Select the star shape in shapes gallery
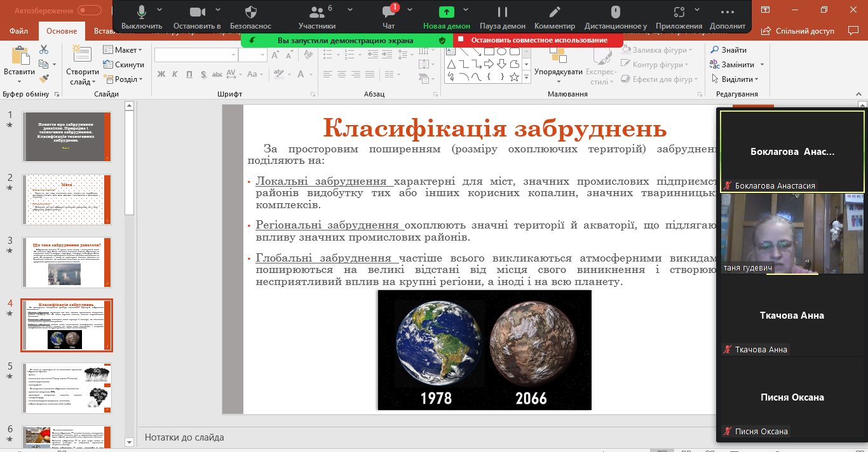 [x=514, y=77]
